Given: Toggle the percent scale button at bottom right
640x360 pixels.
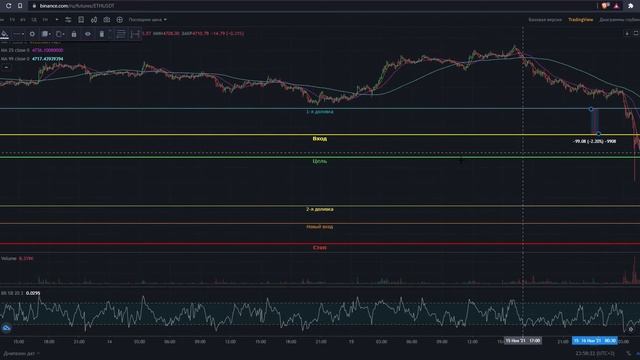Looking at the screenshot, I should (x=628, y=353).
